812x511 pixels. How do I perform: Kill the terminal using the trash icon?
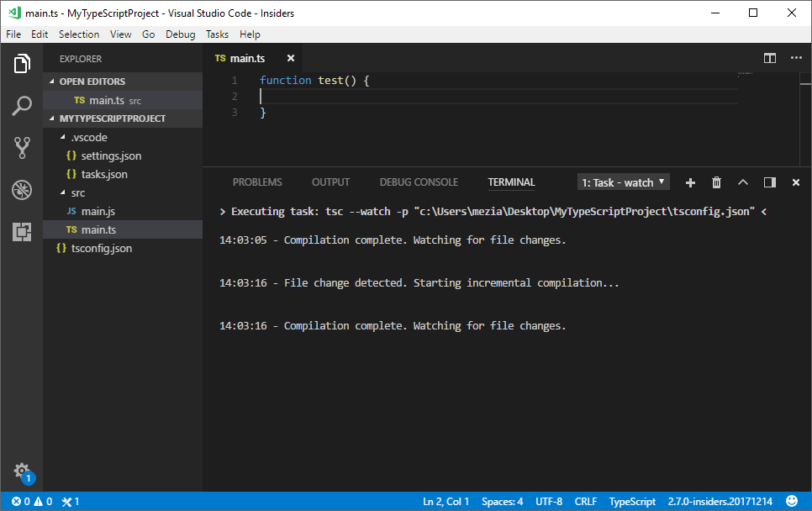pos(715,182)
